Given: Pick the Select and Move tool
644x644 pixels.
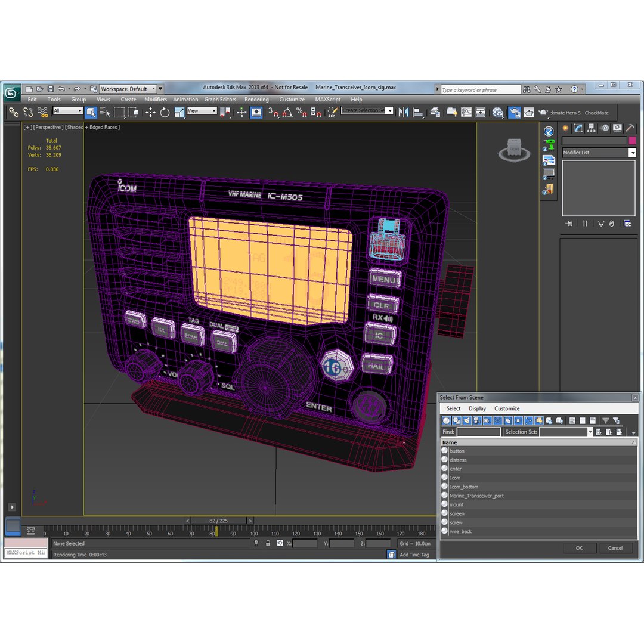Looking at the screenshot, I should pos(150,112).
